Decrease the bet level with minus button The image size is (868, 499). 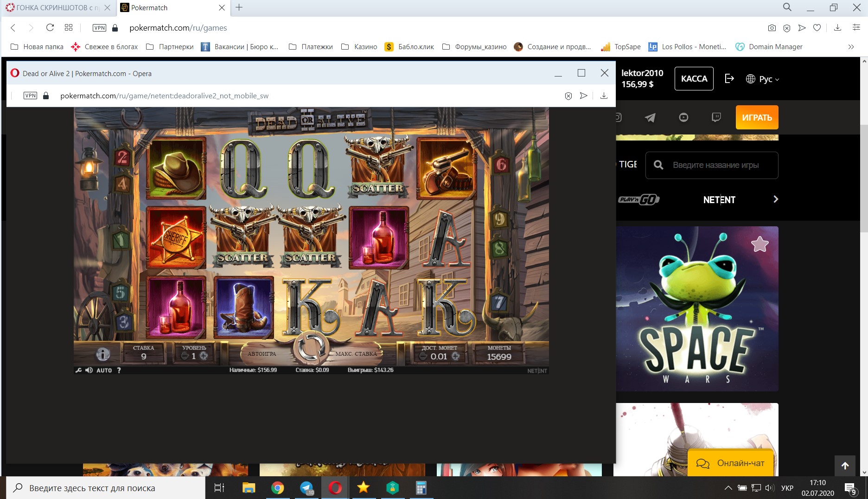(185, 356)
